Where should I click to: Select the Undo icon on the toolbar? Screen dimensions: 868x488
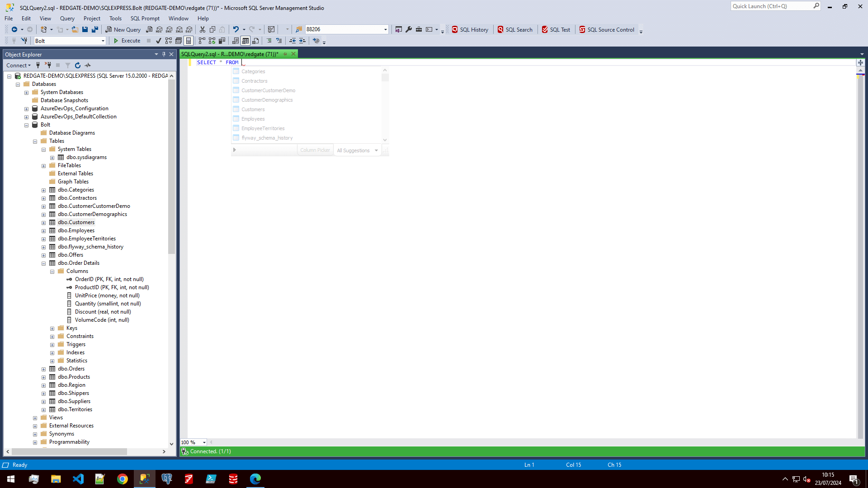point(236,29)
